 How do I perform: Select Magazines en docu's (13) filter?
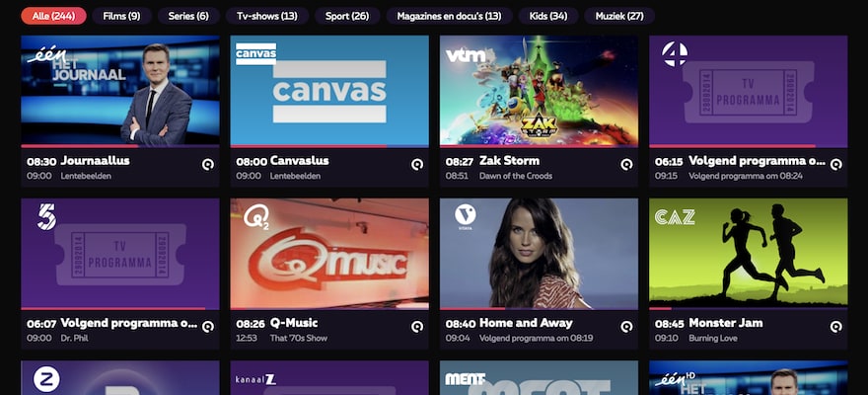point(449,16)
